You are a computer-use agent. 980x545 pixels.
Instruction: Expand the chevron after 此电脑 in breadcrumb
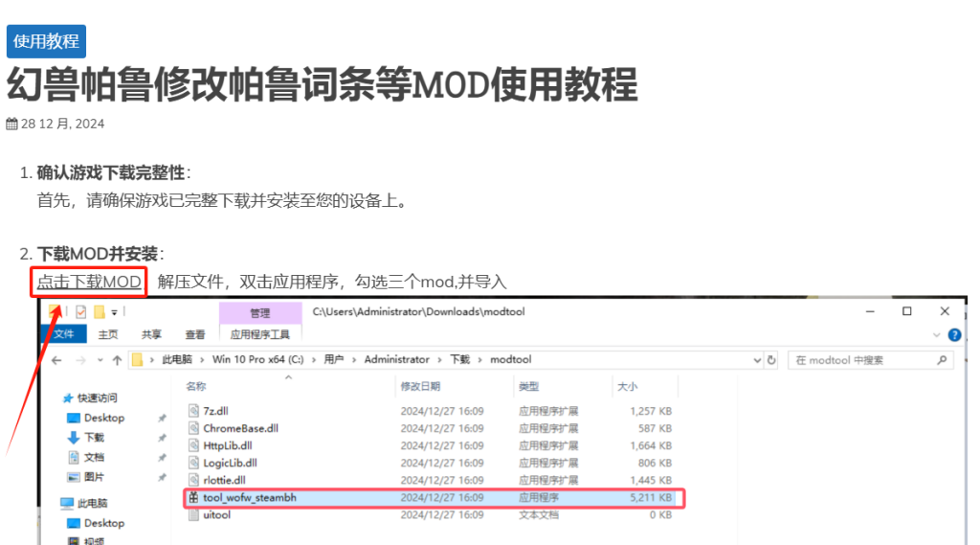(x=202, y=360)
